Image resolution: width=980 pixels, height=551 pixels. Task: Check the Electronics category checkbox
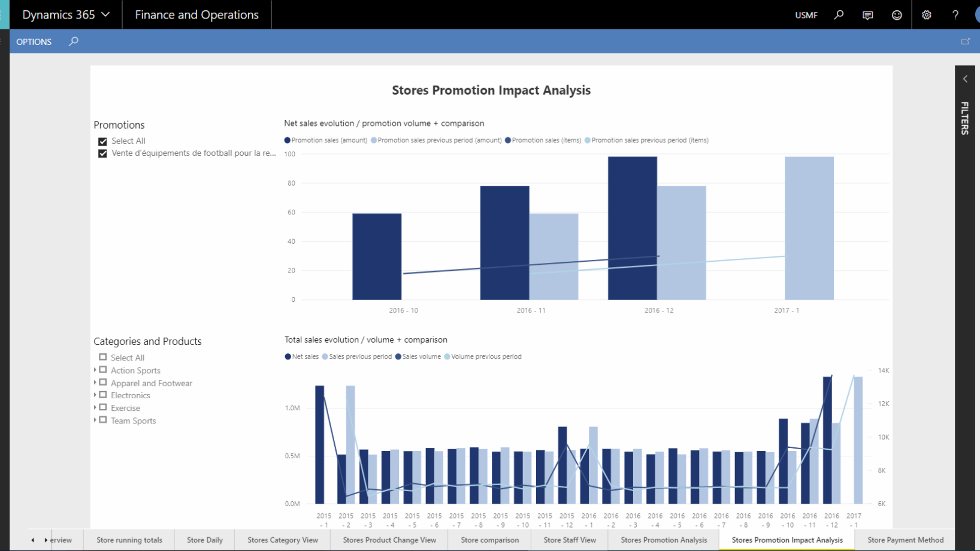pyautogui.click(x=103, y=395)
